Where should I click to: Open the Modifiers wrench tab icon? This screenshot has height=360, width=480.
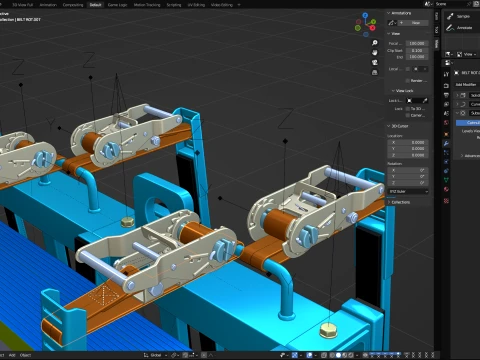pyautogui.click(x=446, y=144)
